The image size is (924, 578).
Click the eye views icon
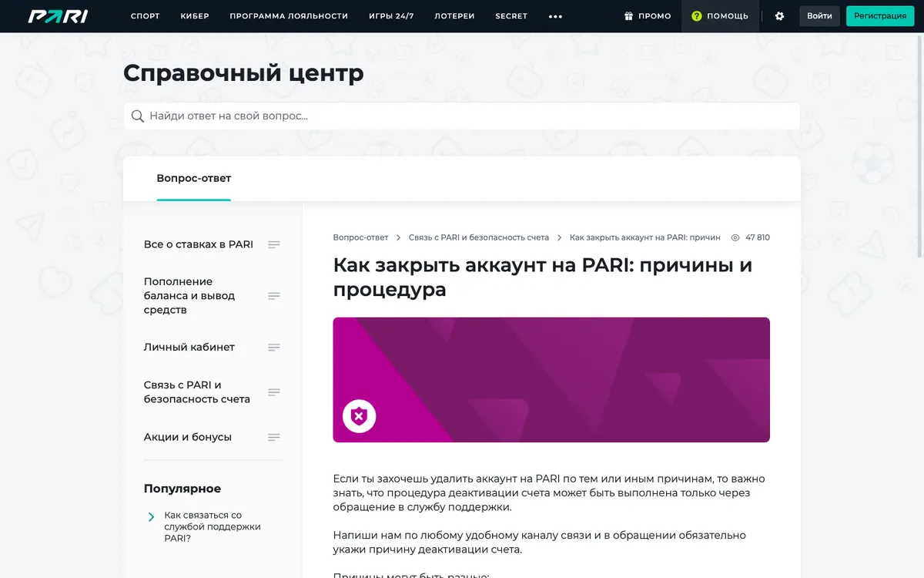pos(735,237)
